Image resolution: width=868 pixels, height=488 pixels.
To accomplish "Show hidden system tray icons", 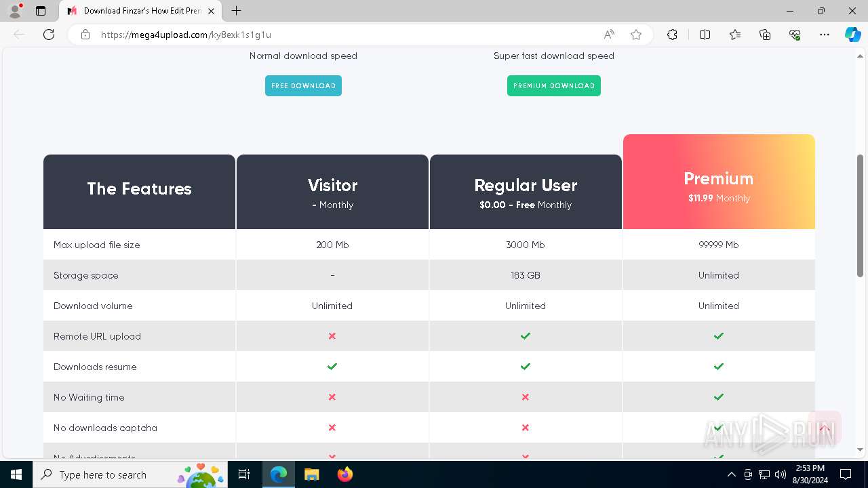I will [731, 474].
